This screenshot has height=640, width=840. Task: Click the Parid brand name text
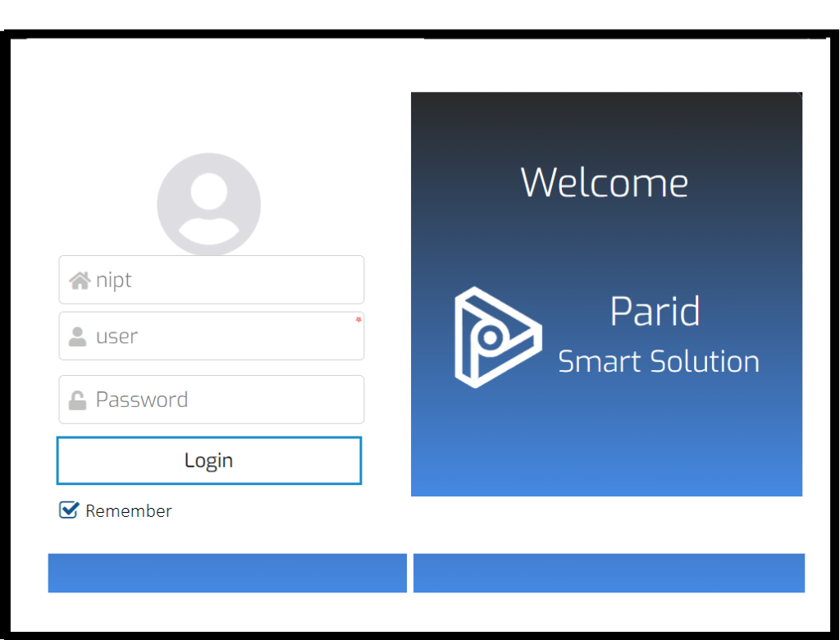pyautogui.click(x=655, y=311)
